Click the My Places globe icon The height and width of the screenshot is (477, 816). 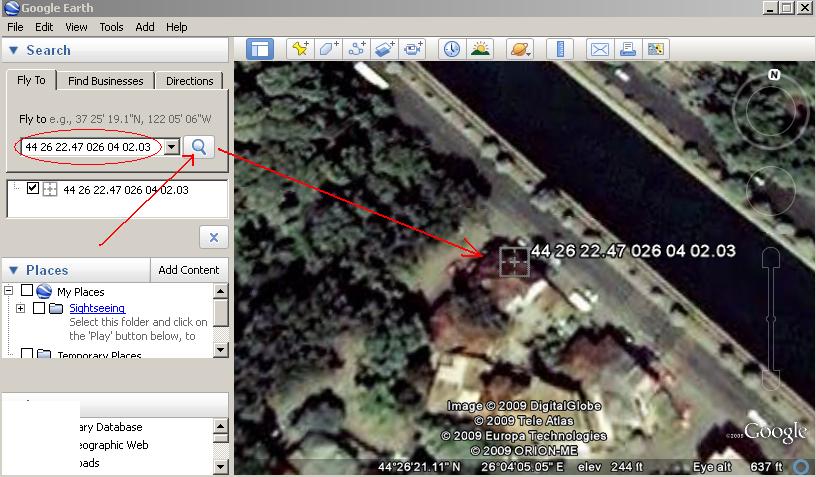[44, 291]
